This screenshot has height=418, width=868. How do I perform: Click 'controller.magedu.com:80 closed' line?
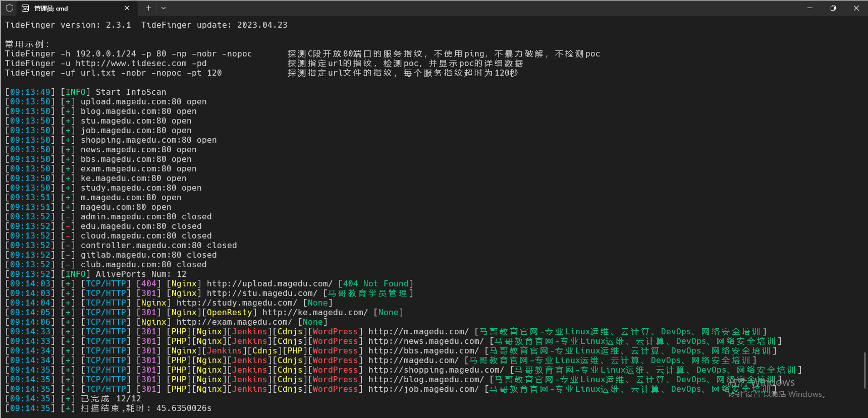[x=158, y=246]
